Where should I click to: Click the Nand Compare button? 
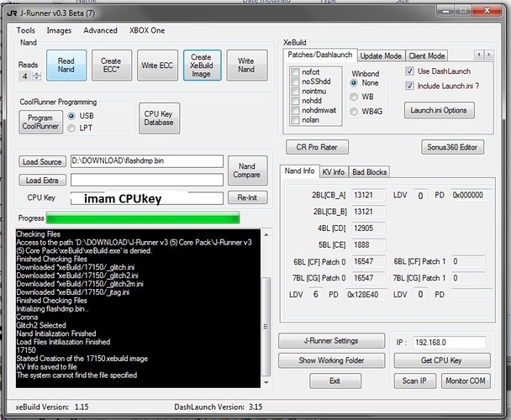click(247, 171)
